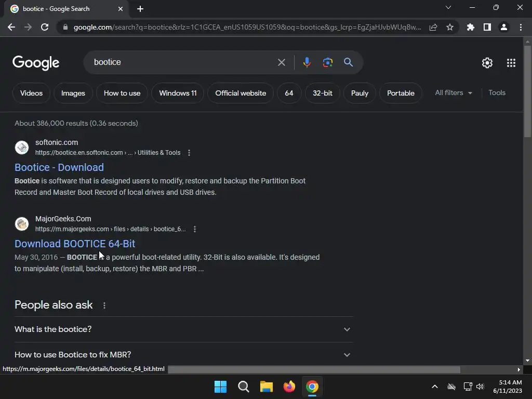
Task: Select the Windows 11 filter chip
Action: [178, 93]
